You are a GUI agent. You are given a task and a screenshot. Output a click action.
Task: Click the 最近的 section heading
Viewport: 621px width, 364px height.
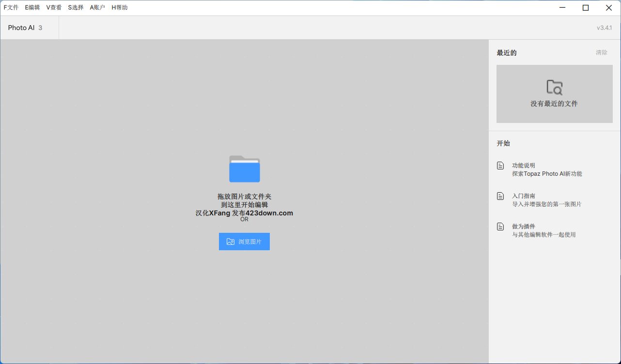point(507,53)
